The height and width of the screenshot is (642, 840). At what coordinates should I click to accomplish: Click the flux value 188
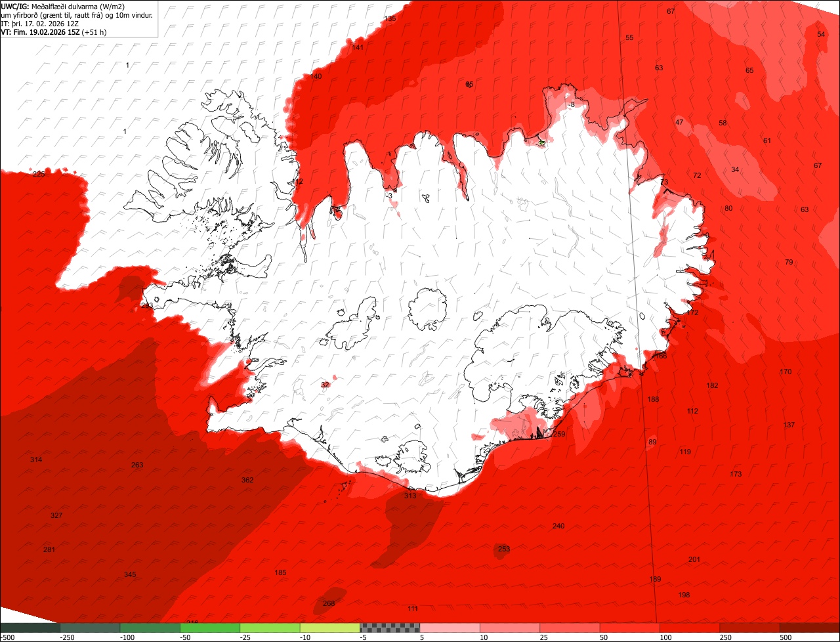point(653,399)
